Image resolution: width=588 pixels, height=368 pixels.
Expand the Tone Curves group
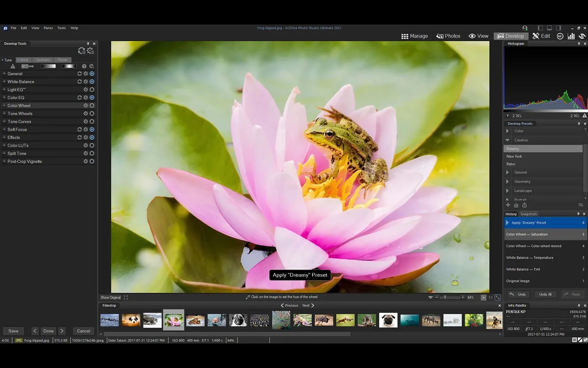coord(4,122)
